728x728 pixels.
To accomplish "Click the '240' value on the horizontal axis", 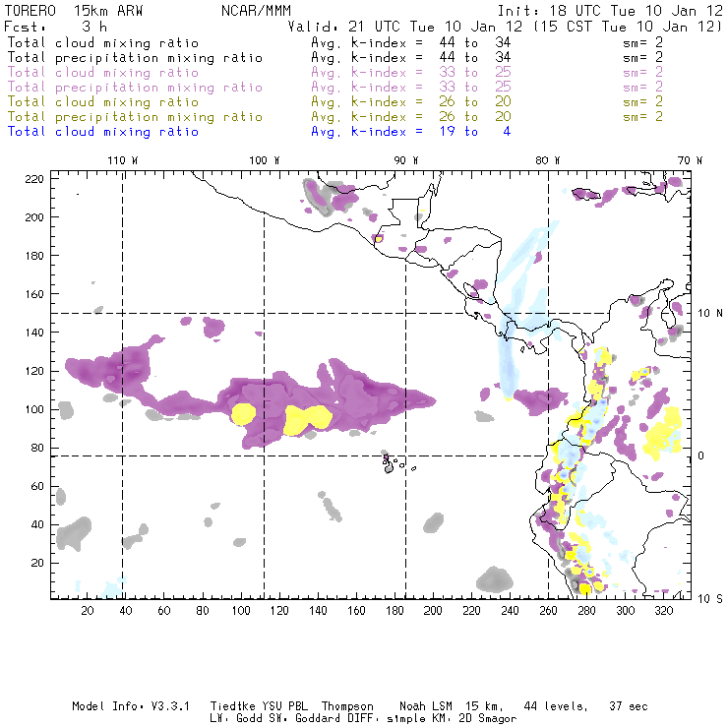I will pyautogui.click(x=510, y=611).
